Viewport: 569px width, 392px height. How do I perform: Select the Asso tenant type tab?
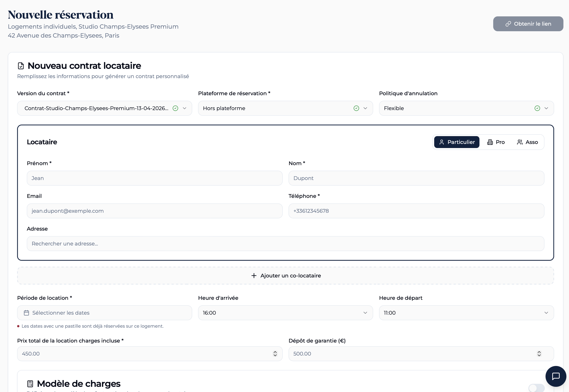tap(527, 142)
